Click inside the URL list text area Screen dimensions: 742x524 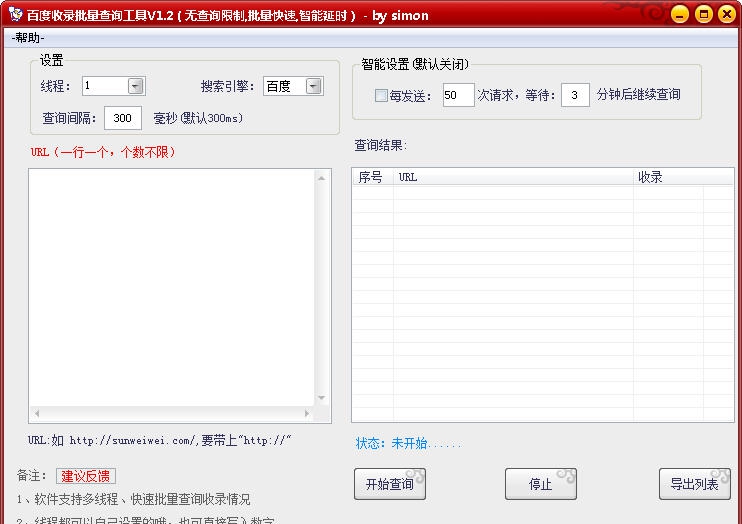172,288
